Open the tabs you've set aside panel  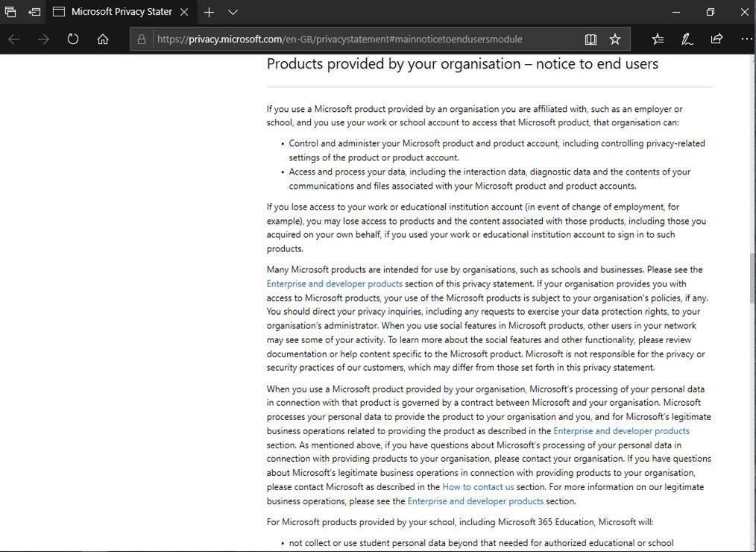(x=10, y=12)
